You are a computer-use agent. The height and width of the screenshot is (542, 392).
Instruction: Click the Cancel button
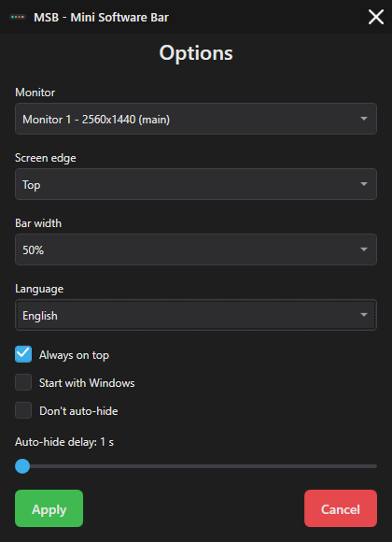coord(341,508)
